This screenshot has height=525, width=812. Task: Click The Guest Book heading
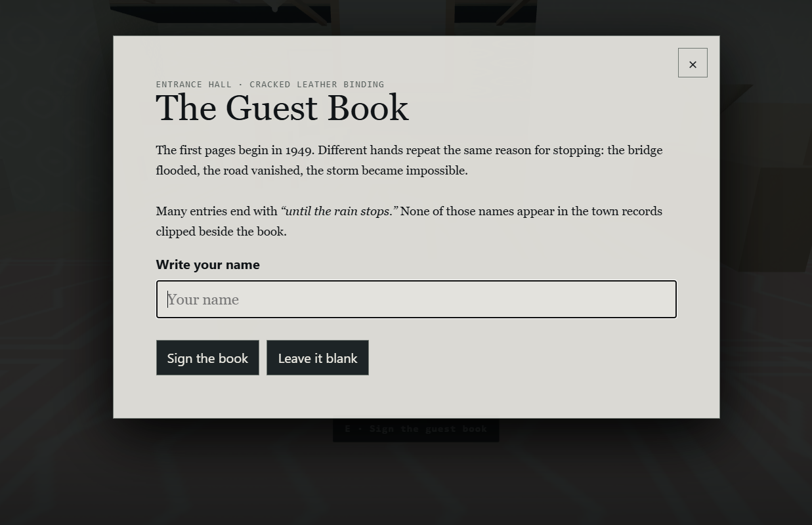282,108
